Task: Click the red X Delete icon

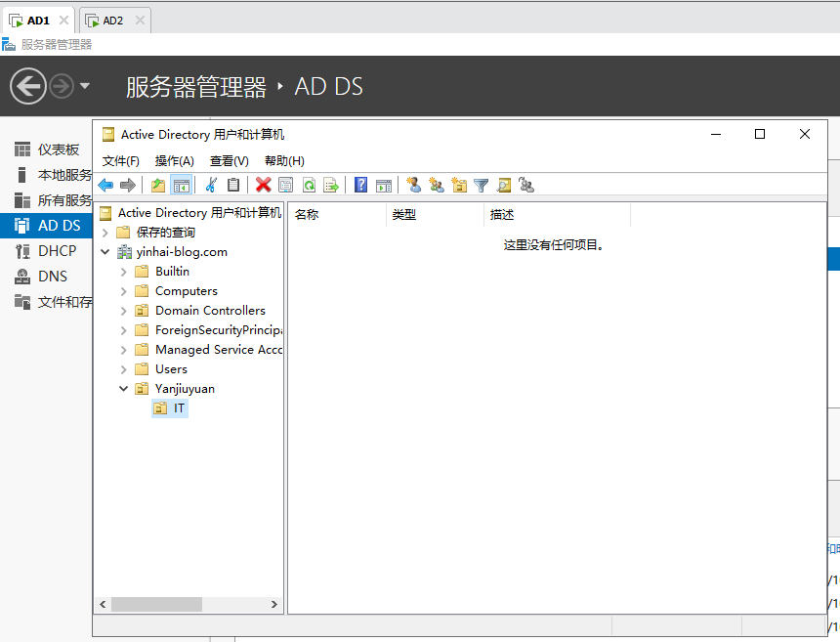Action: pyautogui.click(x=263, y=186)
